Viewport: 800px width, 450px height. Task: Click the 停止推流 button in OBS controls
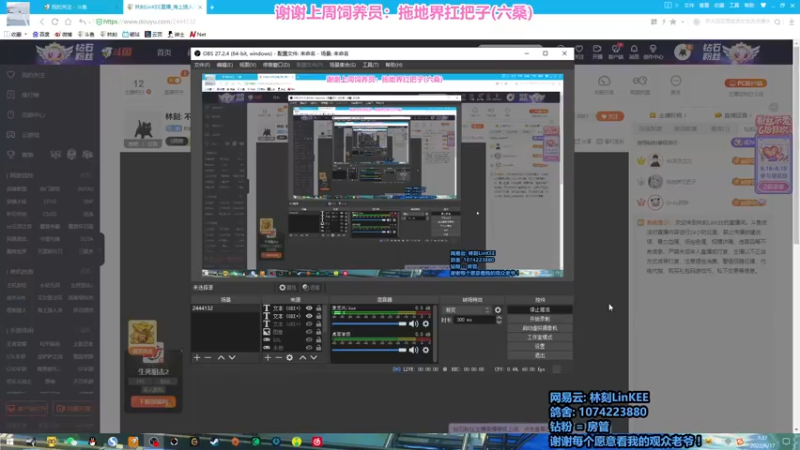point(540,310)
